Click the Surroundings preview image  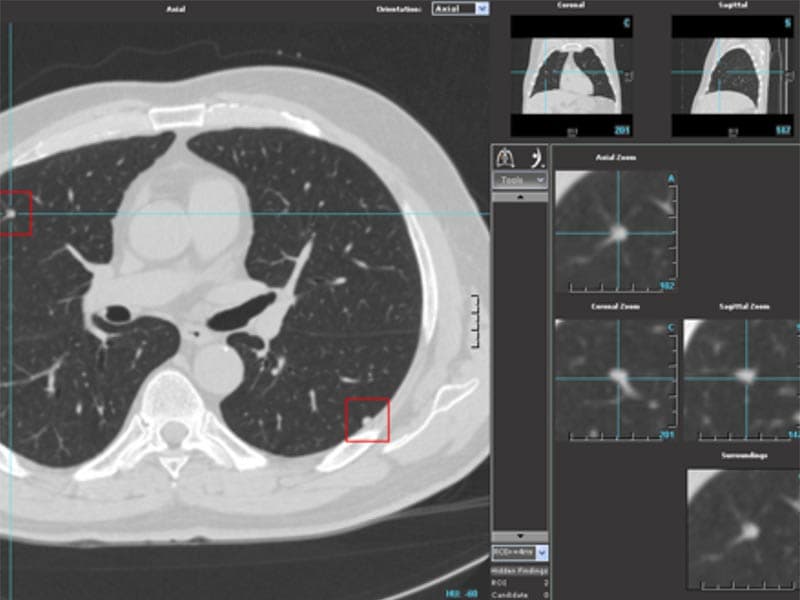743,528
